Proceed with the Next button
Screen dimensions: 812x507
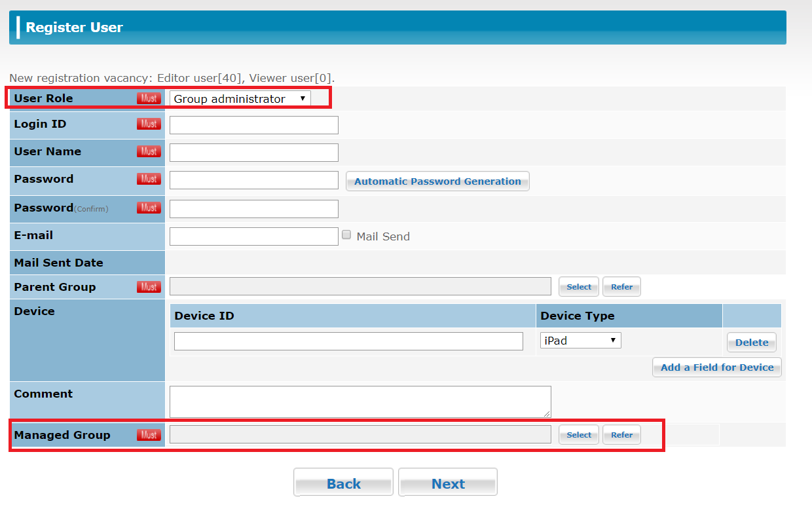[x=448, y=483]
